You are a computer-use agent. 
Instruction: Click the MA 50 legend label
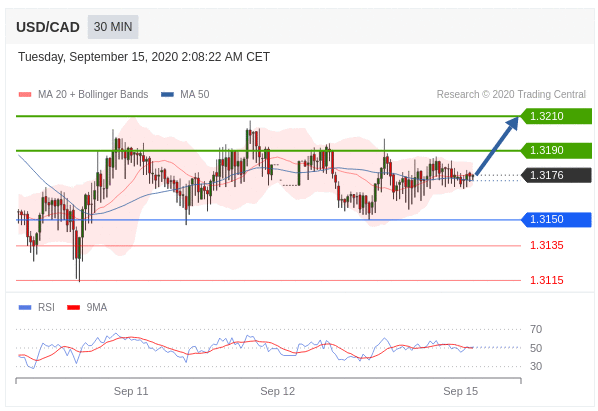(195, 94)
